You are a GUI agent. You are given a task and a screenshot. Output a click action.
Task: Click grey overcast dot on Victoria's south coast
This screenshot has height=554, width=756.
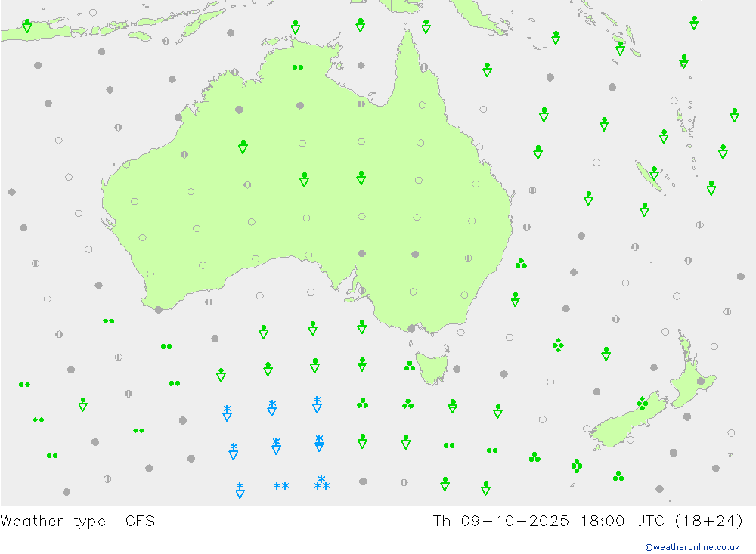pyautogui.click(x=411, y=328)
